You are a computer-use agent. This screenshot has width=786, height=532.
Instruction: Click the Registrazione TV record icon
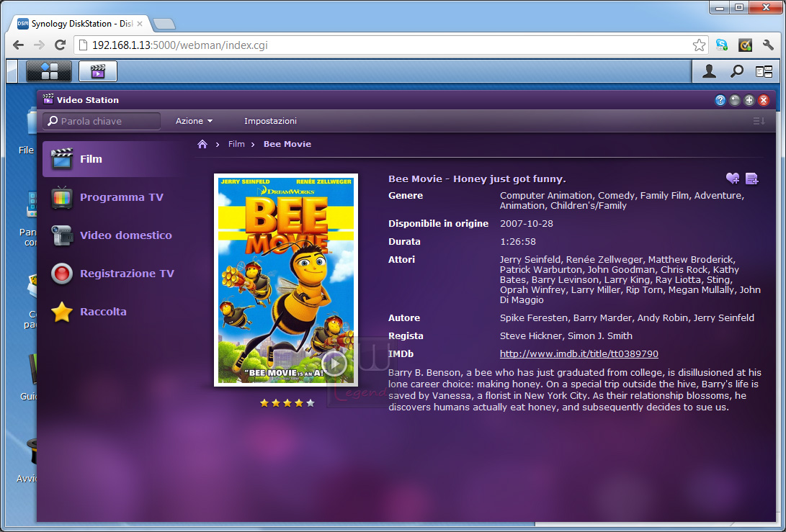[x=62, y=274]
